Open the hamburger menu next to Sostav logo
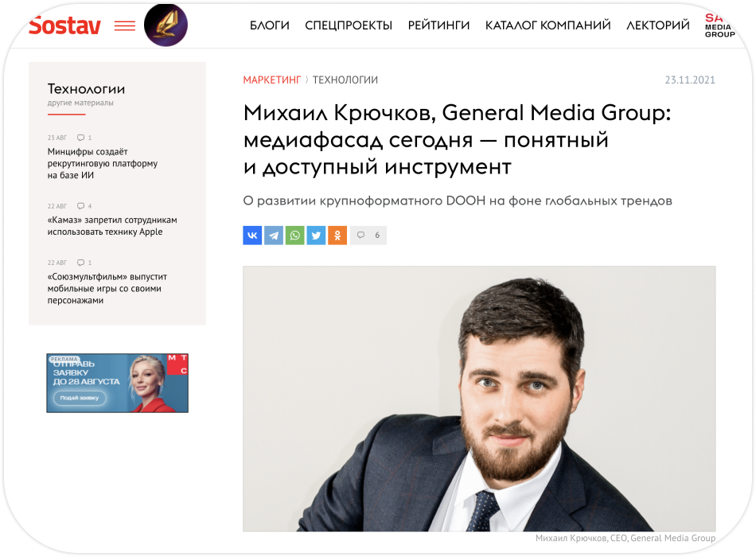 tap(124, 26)
